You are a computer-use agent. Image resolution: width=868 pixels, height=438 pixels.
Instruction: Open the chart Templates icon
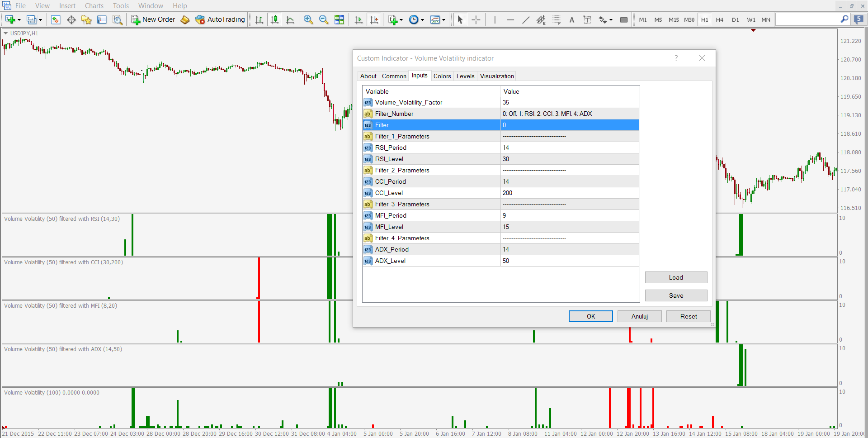click(435, 19)
